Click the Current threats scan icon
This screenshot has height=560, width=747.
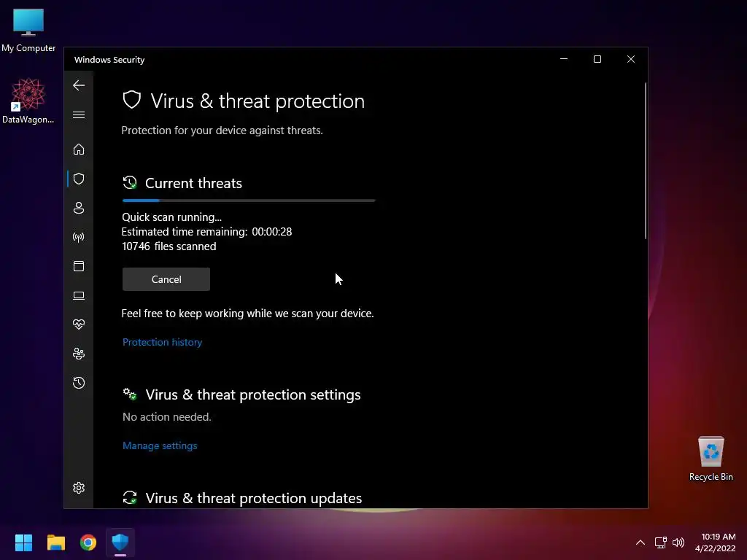coord(130,182)
